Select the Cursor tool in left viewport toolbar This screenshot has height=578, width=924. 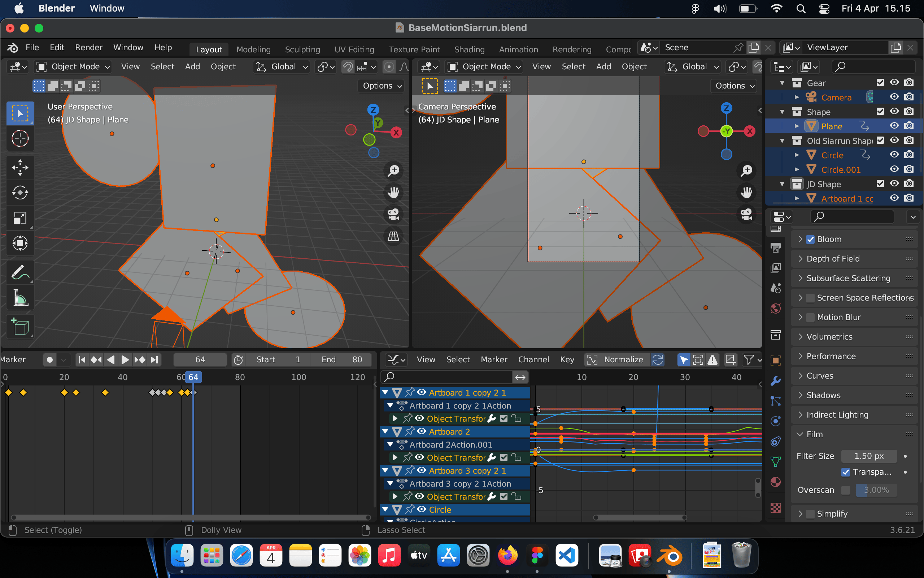20,138
